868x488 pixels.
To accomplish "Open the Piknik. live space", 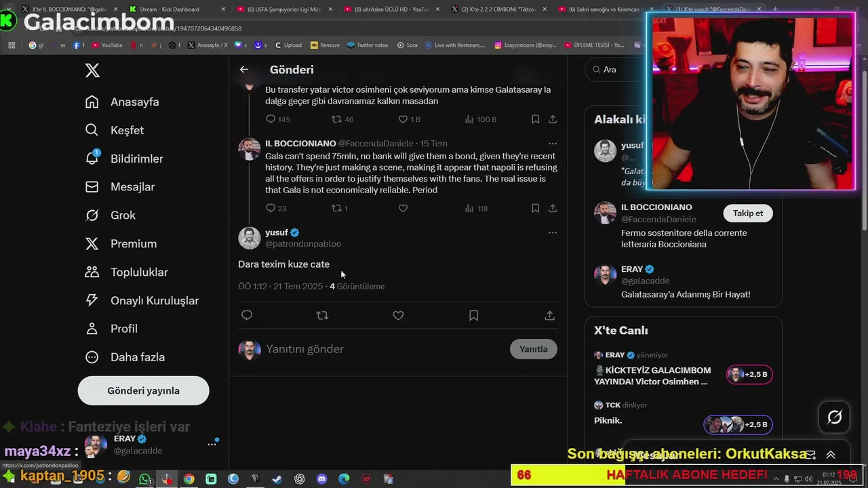I will point(683,415).
